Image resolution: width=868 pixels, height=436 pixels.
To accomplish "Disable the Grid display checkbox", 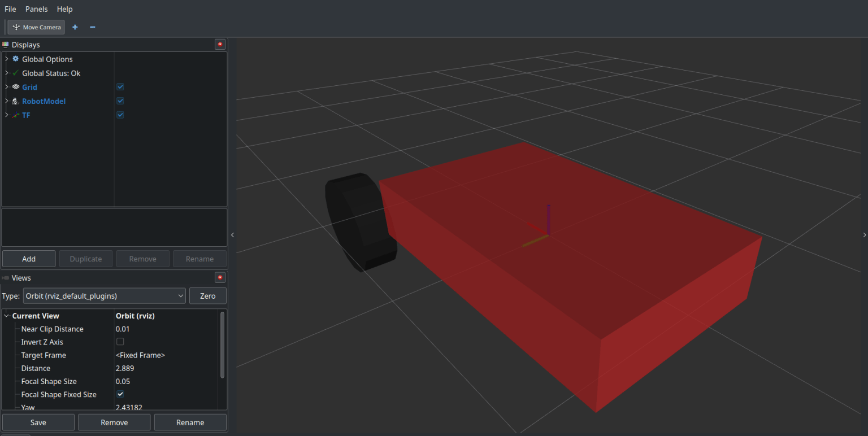I will coord(120,86).
